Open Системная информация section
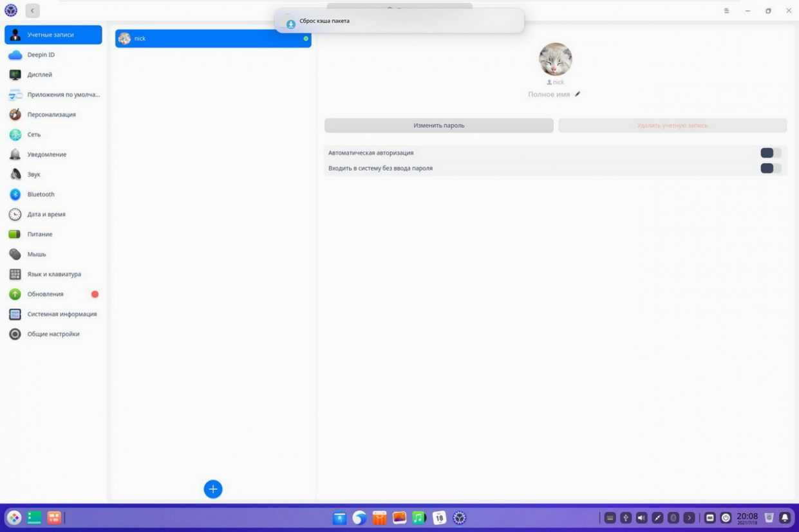Image resolution: width=799 pixels, height=532 pixels. (53, 314)
